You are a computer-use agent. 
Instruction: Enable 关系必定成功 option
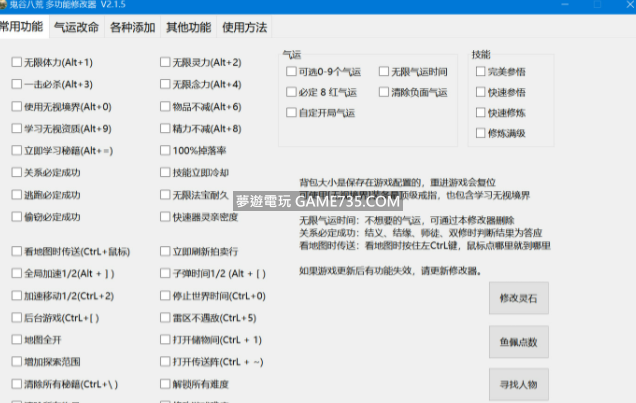(x=17, y=172)
